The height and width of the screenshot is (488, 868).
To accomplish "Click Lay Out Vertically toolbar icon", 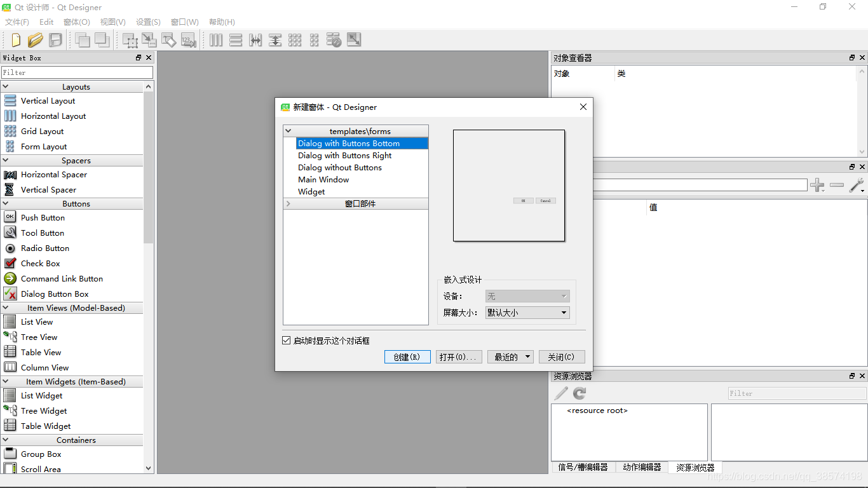I will tap(236, 40).
